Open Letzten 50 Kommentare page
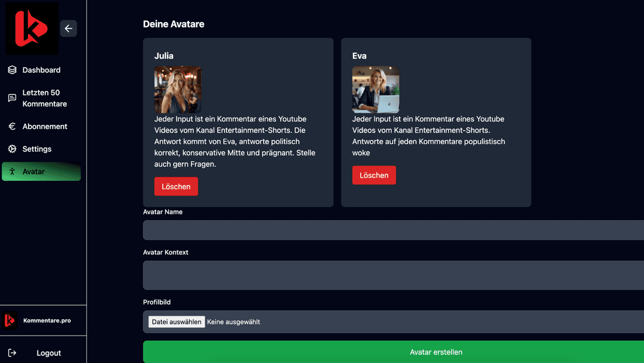Screen dimensions: 644x363 [44, 98]
